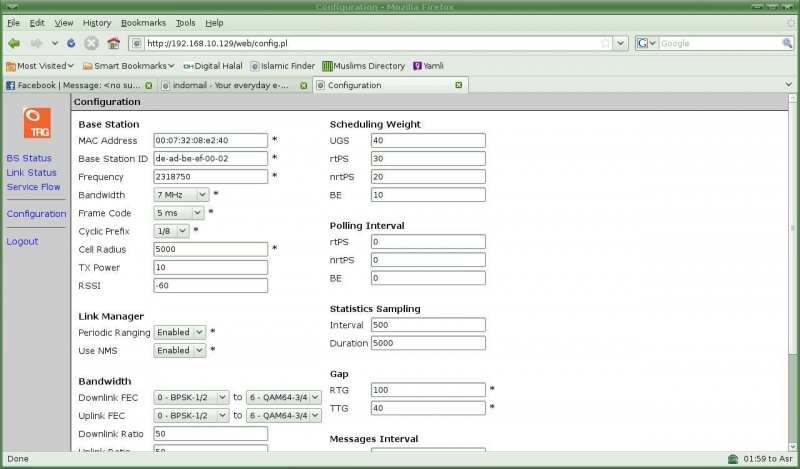Open the Bandwidth 7 MHz dropdown
The height and width of the screenshot is (469, 800).
[x=181, y=195]
